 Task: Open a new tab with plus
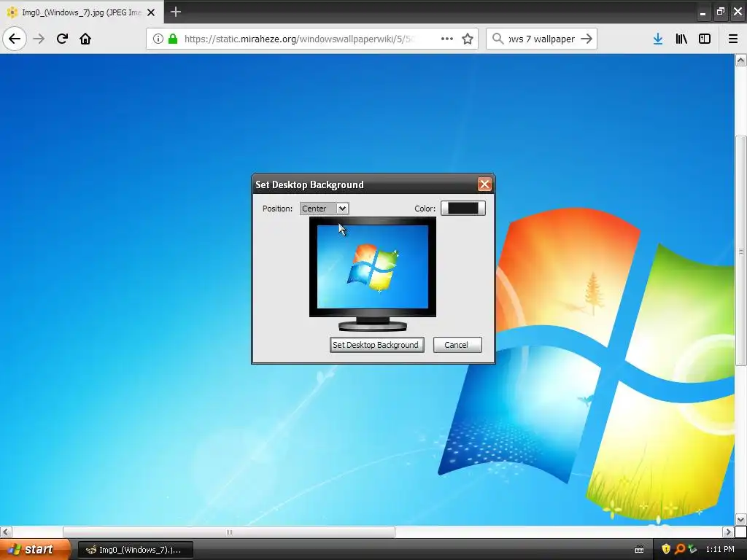pyautogui.click(x=175, y=12)
